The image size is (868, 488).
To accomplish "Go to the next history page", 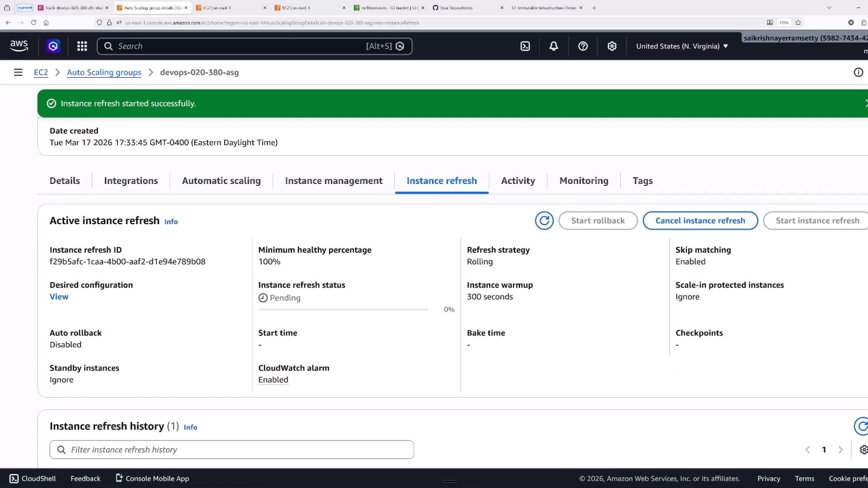I will pos(840,450).
